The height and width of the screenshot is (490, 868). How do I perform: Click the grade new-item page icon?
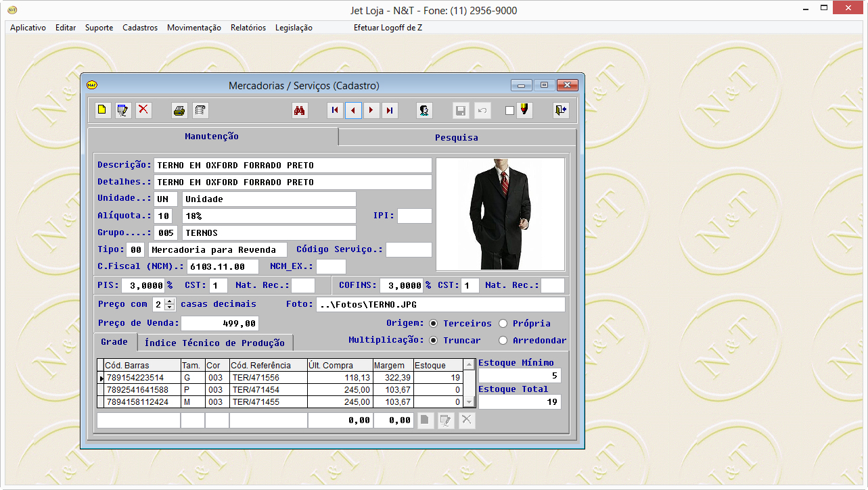pyautogui.click(x=425, y=420)
